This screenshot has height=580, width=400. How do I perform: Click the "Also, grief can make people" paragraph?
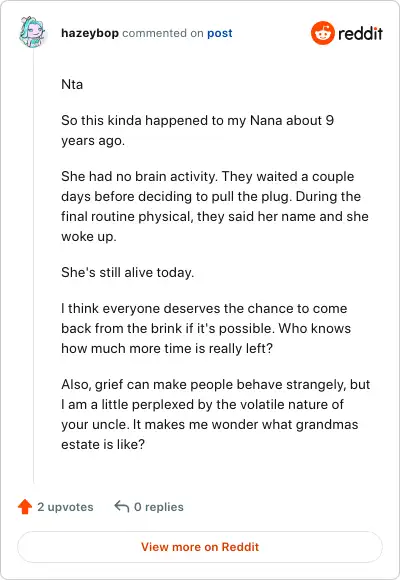click(x=216, y=414)
